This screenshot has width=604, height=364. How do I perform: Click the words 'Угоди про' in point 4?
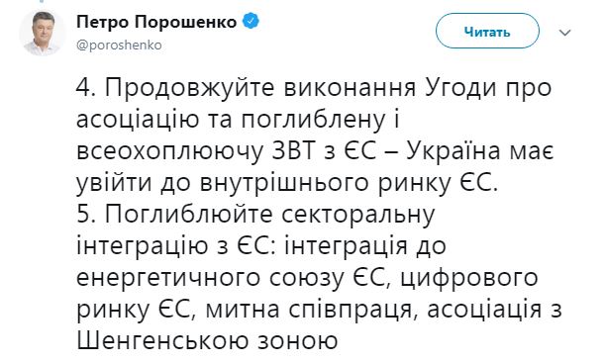[488, 89]
